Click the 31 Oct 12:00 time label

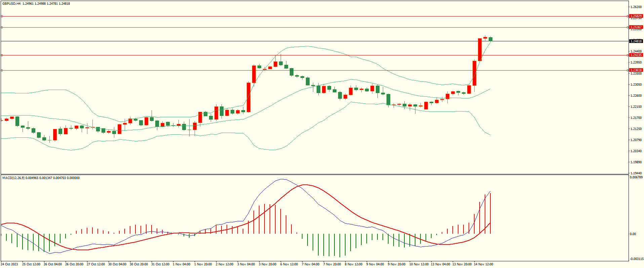160,264
